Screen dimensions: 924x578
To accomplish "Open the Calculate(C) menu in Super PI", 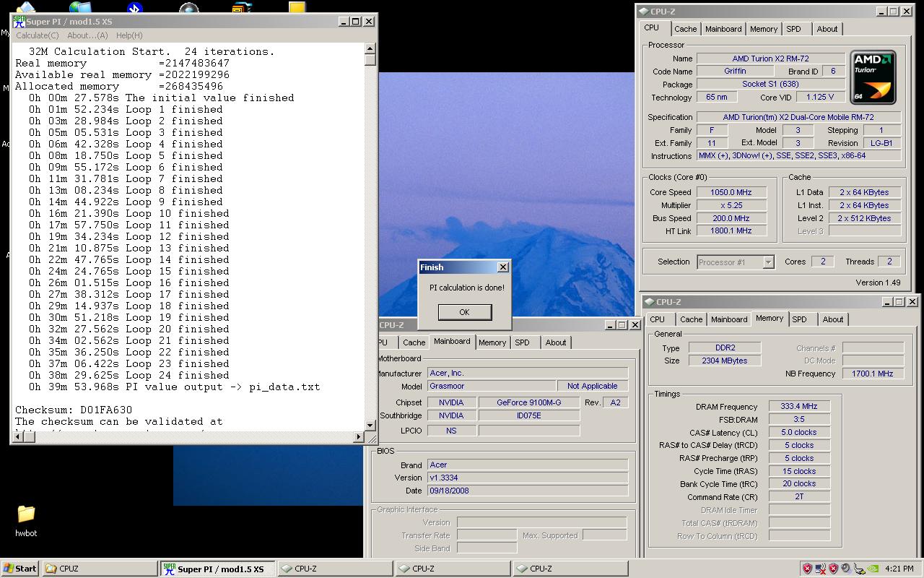I will (x=38, y=35).
